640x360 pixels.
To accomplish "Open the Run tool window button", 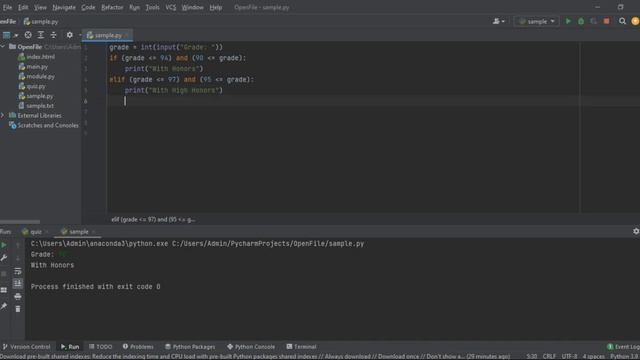I will 70,347.
